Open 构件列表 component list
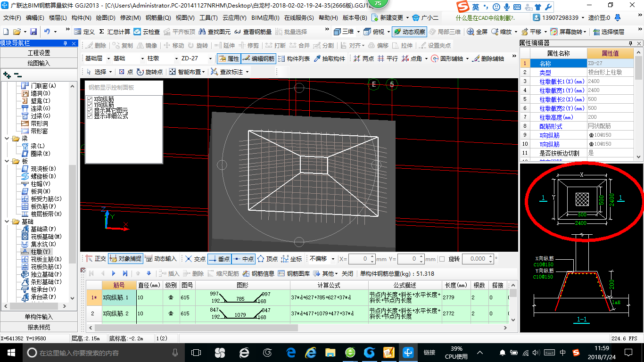 [294, 59]
